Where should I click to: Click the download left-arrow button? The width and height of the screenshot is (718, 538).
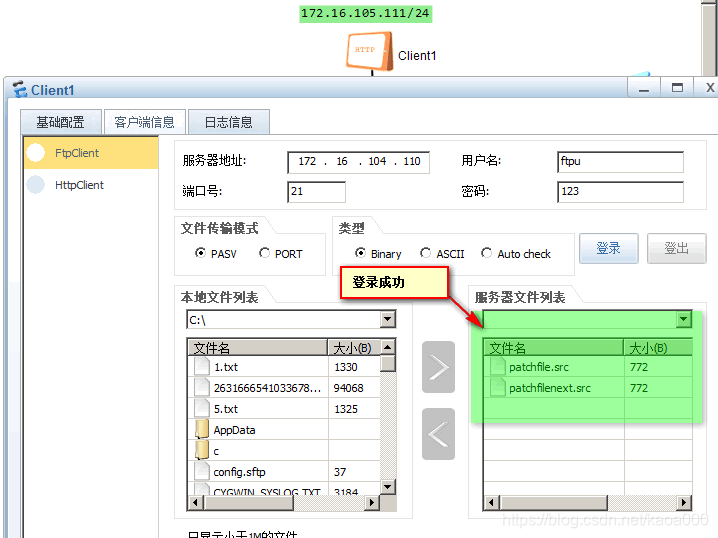(x=438, y=434)
